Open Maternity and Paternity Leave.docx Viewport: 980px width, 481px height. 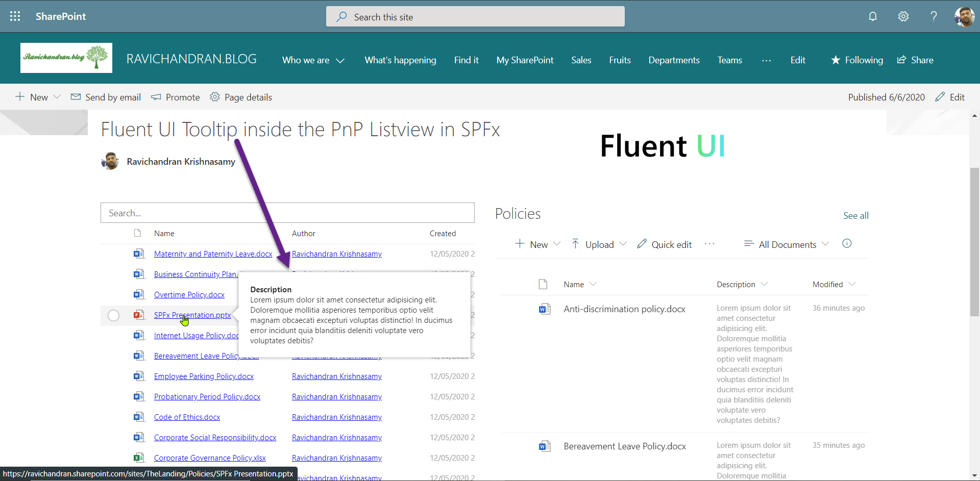213,254
